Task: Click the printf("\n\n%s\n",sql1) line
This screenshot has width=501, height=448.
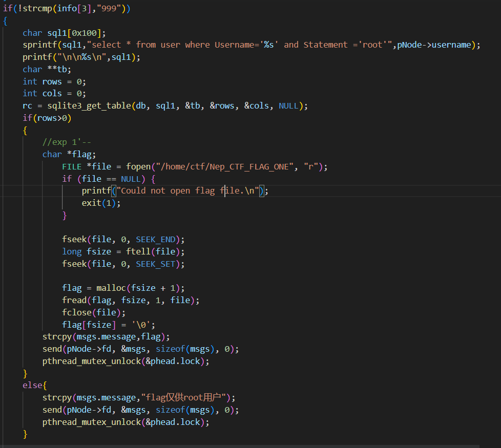Action: coord(81,57)
